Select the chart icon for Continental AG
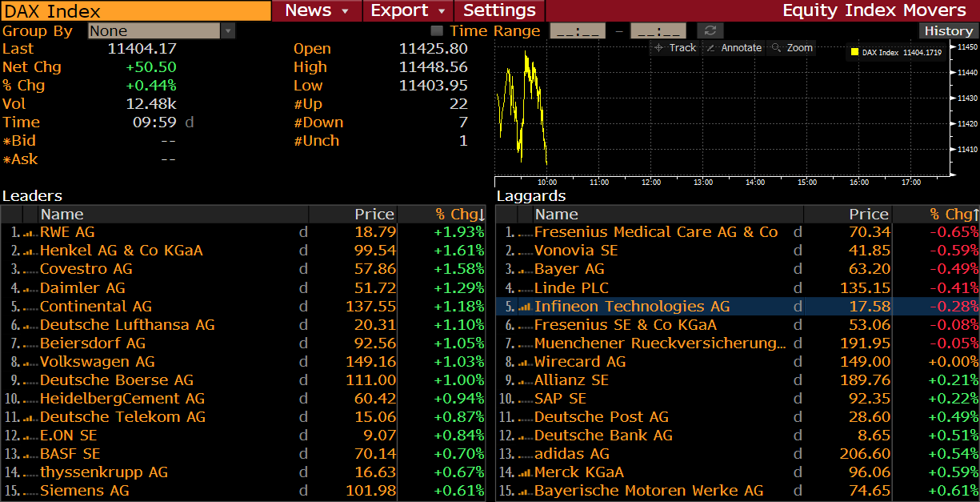Screen dimensions: 980x502 30,306
